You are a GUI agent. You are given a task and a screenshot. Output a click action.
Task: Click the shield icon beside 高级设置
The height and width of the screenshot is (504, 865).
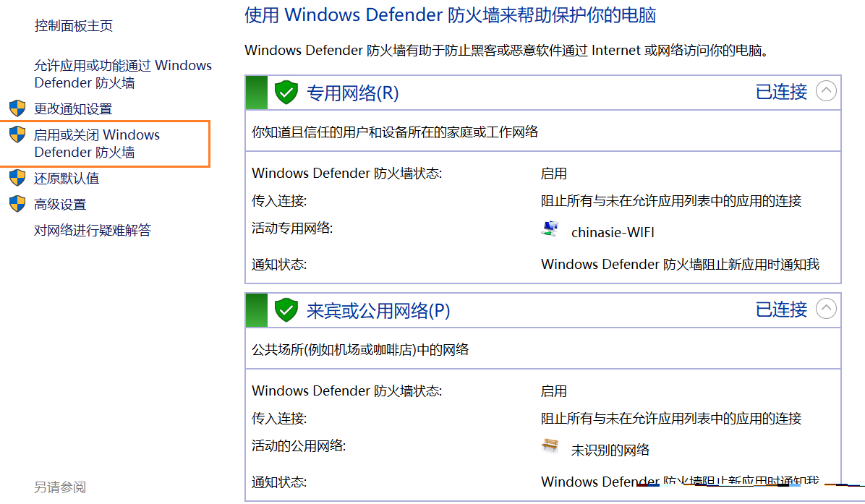17,204
